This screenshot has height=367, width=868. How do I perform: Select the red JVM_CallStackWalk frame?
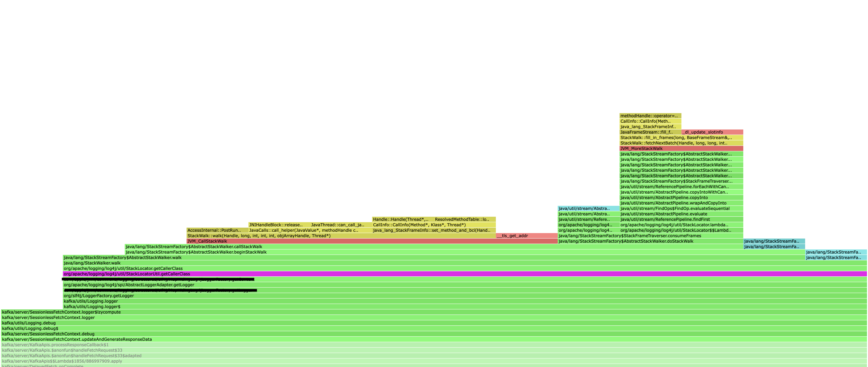[372, 241]
